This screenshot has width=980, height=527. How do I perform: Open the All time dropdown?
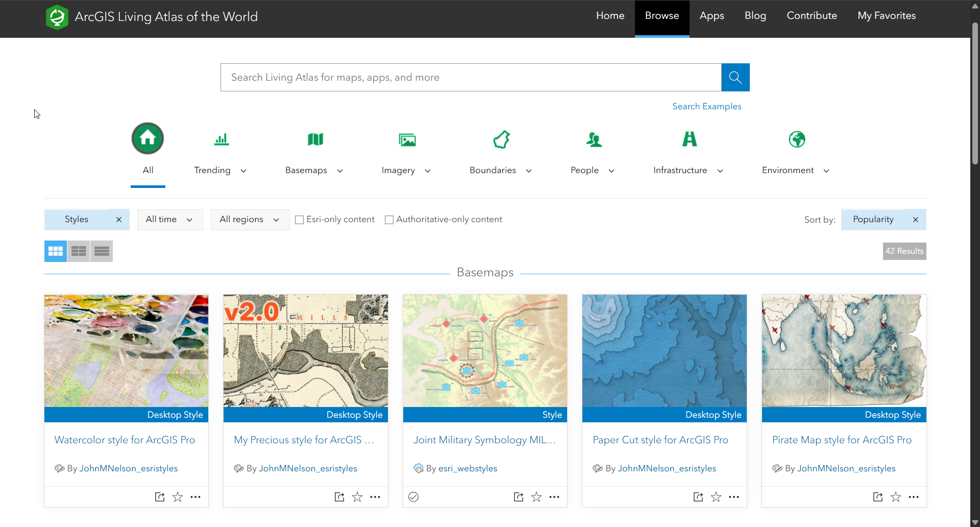tap(170, 220)
